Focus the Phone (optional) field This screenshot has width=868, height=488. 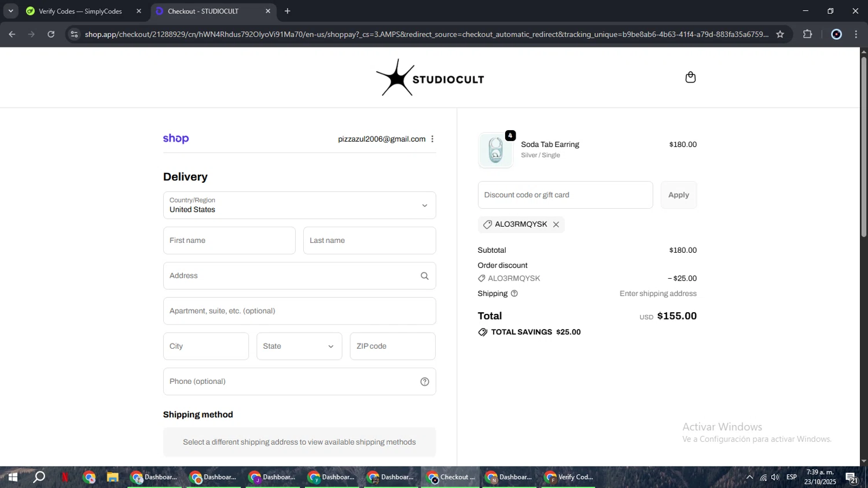tap(299, 382)
